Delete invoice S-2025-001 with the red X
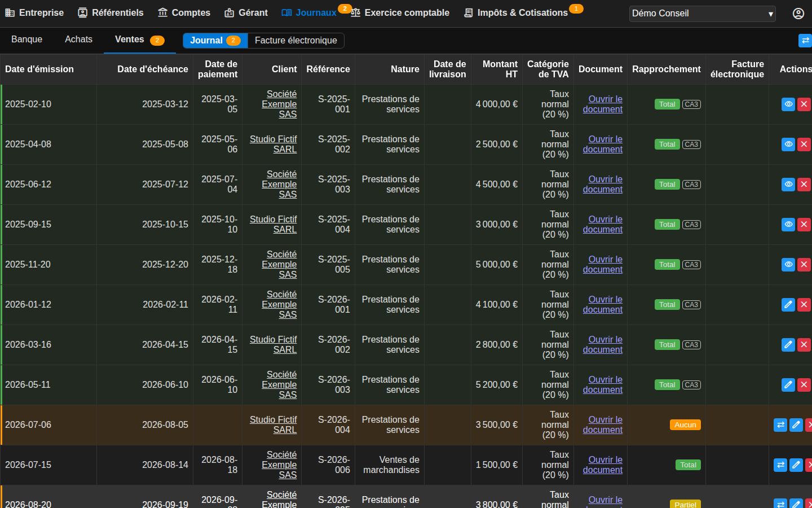 coord(804,104)
